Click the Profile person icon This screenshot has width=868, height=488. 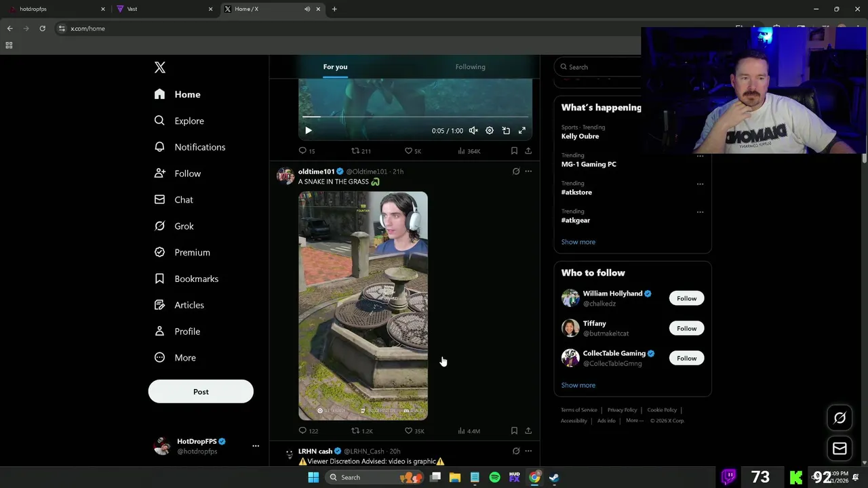[x=159, y=331]
